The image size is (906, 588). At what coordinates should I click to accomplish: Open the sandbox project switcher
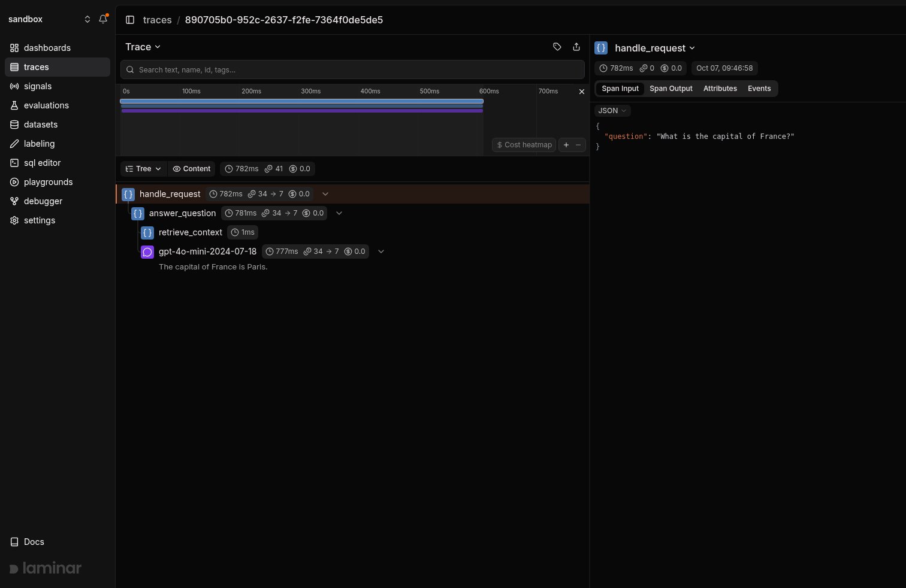pyautogui.click(x=49, y=19)
